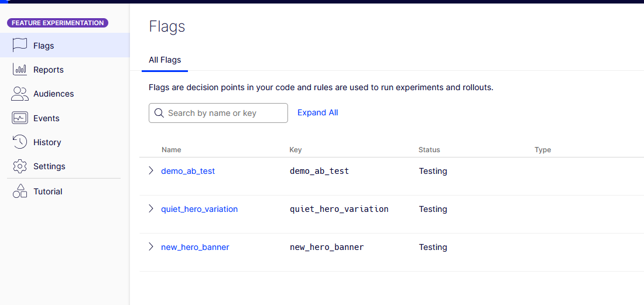Click the Flags flag icon in sidebar
The height and width of the screenshot is (305, 644).
(20, 45)
